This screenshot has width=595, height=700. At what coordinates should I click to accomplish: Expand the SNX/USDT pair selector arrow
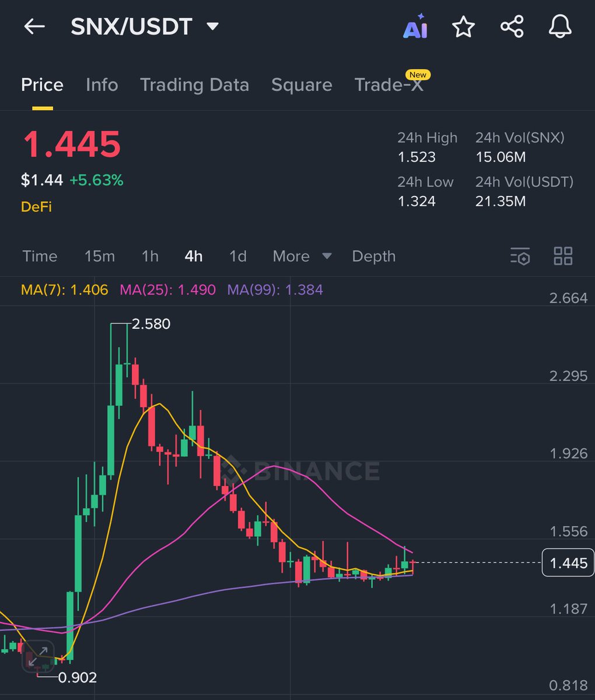click(213, 27)
